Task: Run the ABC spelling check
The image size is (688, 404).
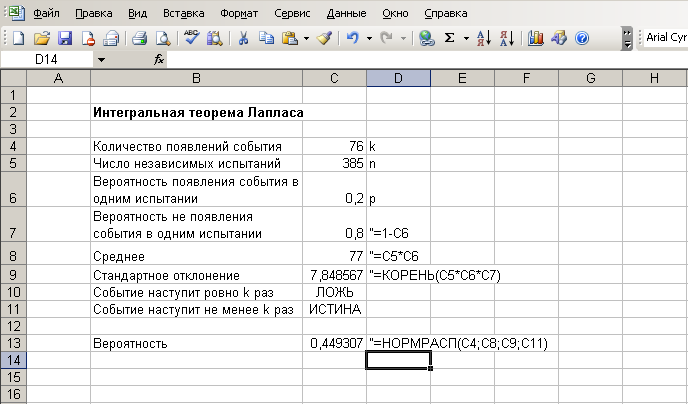Action: click(191, 38)
